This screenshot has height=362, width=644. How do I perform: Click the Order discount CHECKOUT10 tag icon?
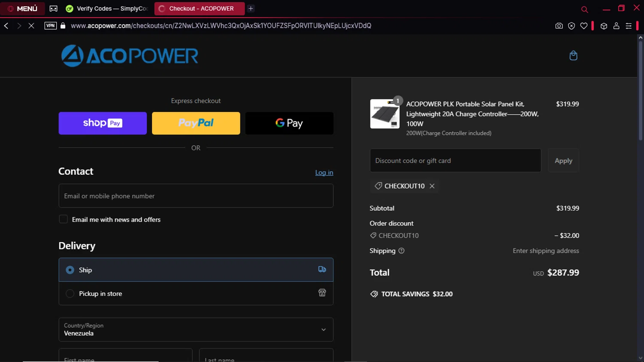[373, 235]
